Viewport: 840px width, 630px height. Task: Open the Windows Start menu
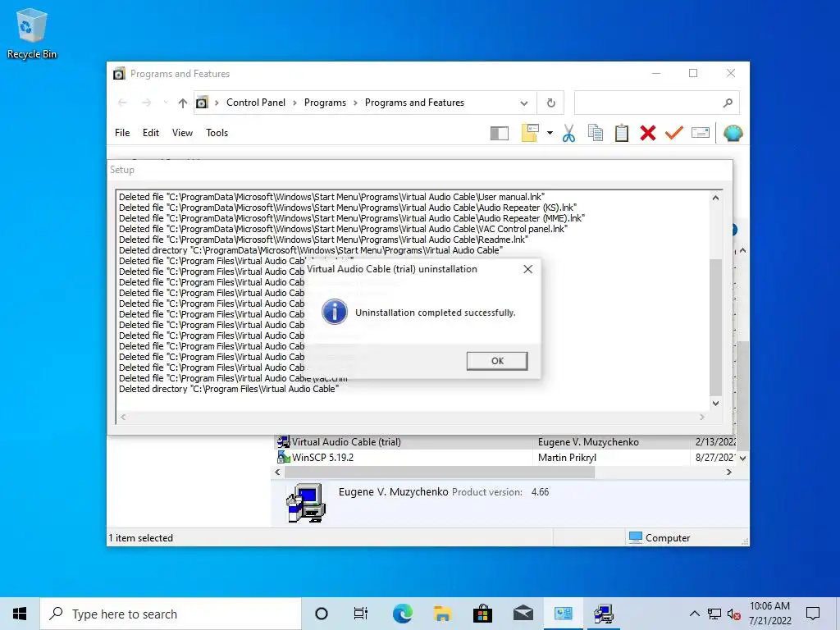click(20, 614)
